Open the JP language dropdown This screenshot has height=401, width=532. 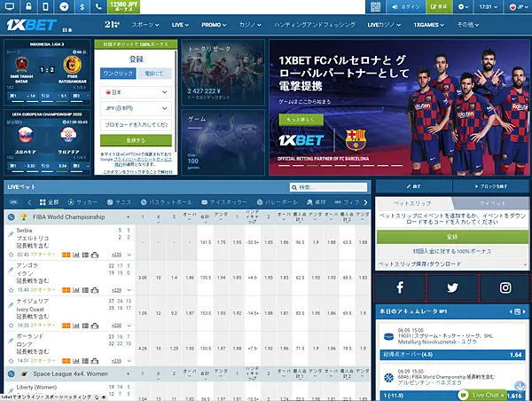tap(518, 7)
